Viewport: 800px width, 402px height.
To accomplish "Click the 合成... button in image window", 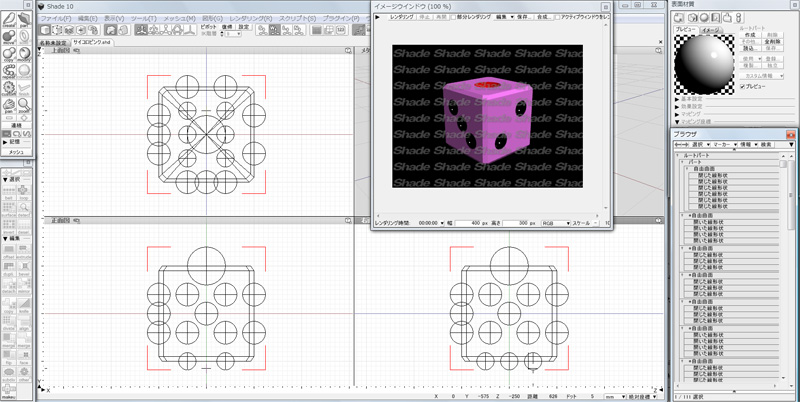I will (543, 17).
